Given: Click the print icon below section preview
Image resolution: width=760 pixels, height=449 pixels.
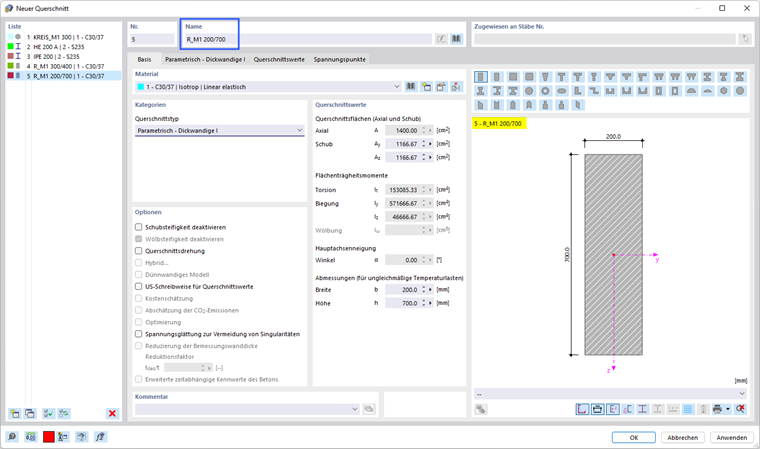Looking at the screenshot, I should click(x=717, y=410).
